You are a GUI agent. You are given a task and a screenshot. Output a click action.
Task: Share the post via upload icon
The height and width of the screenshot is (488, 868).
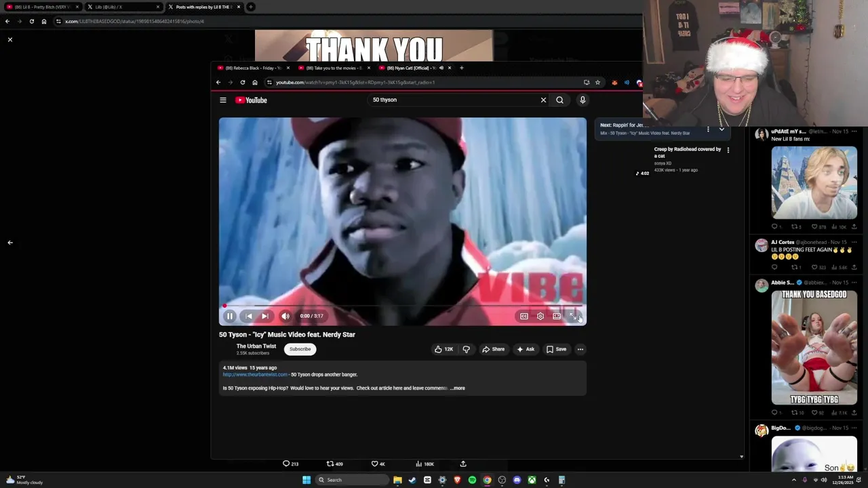[463, 464]
